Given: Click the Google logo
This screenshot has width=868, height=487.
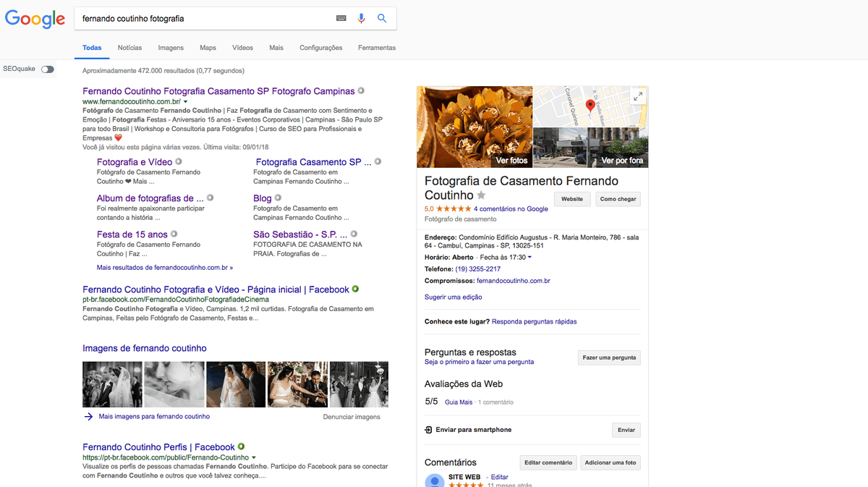Looking at the screenshot, I should (35, 19).
